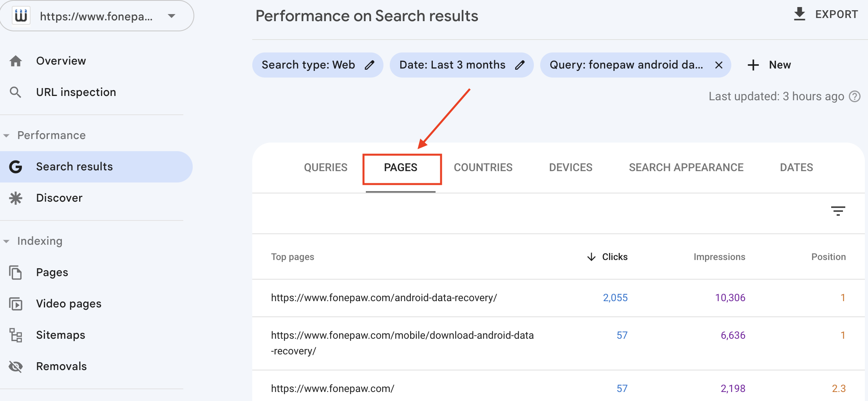Sort table by Clicks column
The height and width of the screenshot is (401, 868).
tap(615, 257)
